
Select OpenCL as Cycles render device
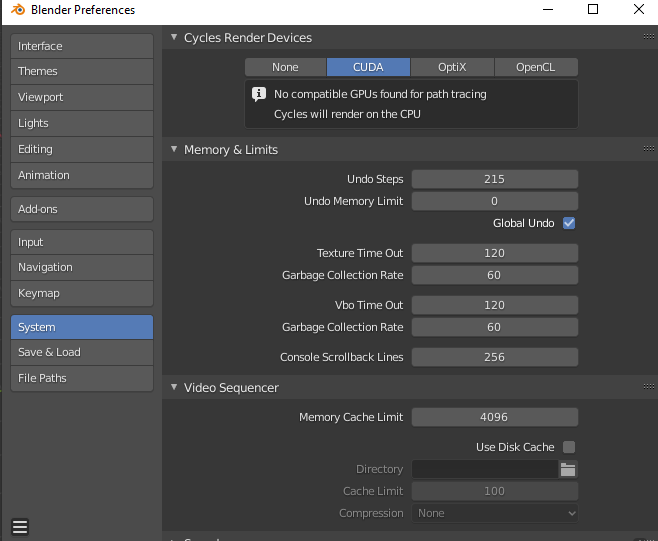click(536, 67)
